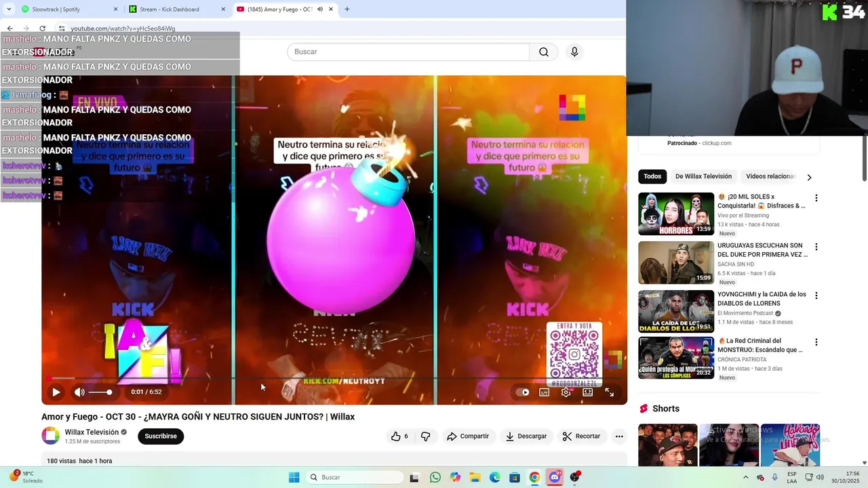Mute the audio-playing YouTube tab

(320, 9)
